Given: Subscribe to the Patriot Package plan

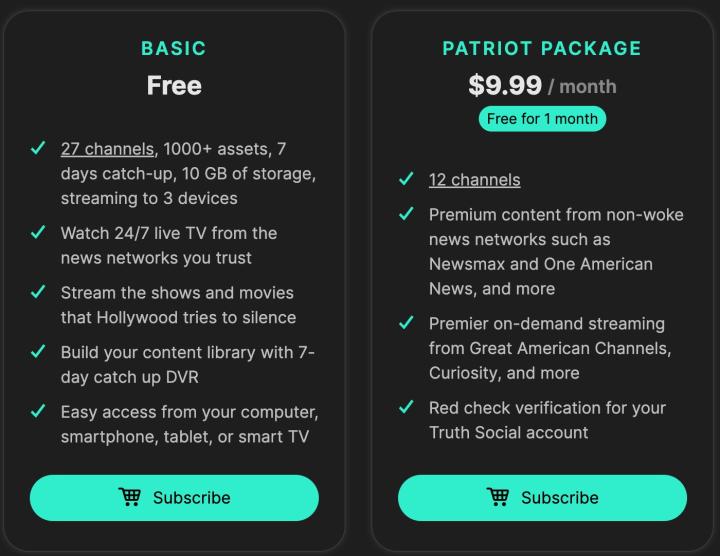Looking at the screenshot, I should [543, 498].
